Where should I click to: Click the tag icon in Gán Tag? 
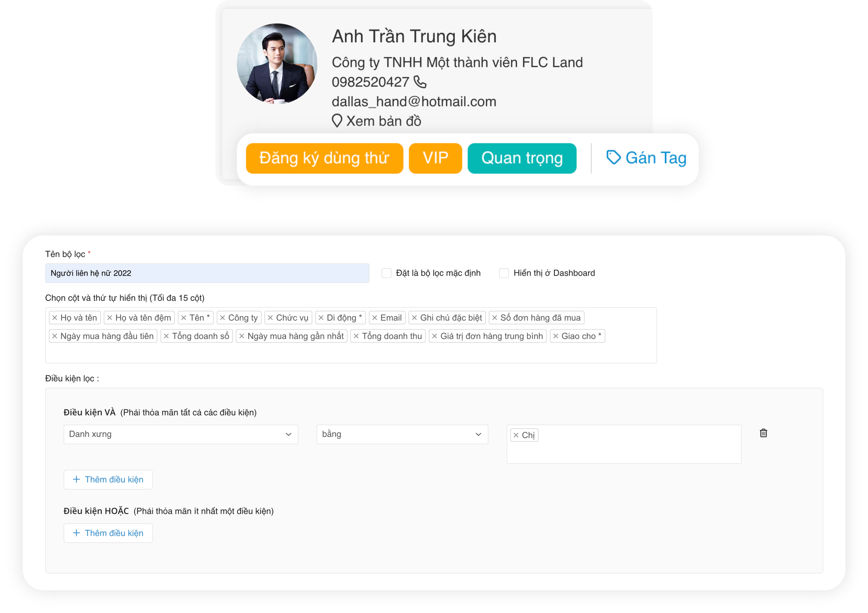(613, 157)
